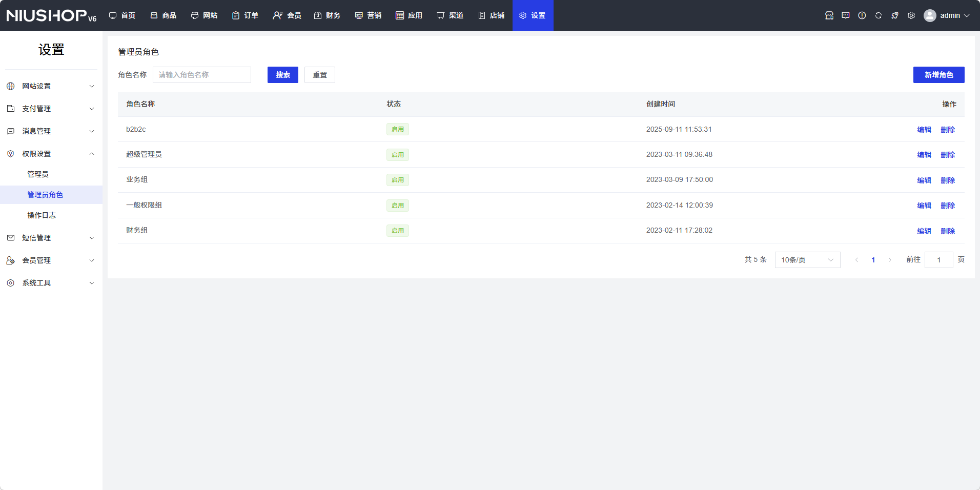
Task: Click the 重置 button
Action: (320, 75)
